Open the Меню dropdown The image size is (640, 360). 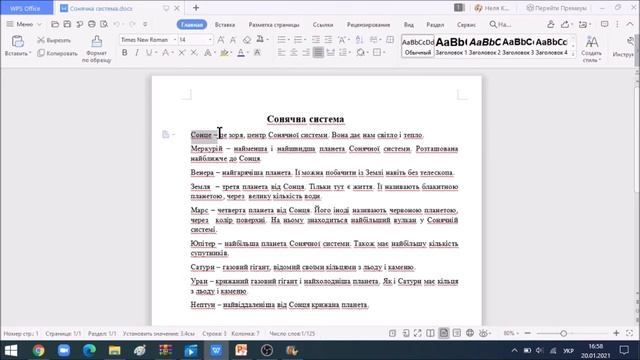point(24,24)
